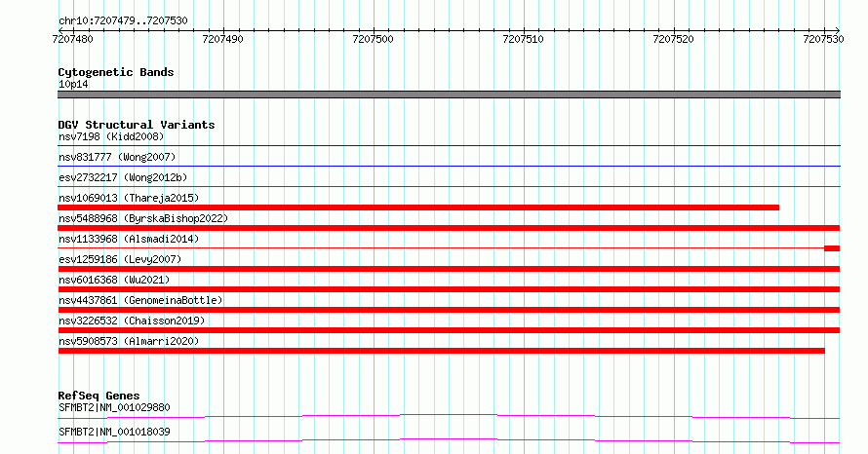Click the red bar for nsv3226532
The width and height of the screenshot is (868, 454).
pos(449,330)
